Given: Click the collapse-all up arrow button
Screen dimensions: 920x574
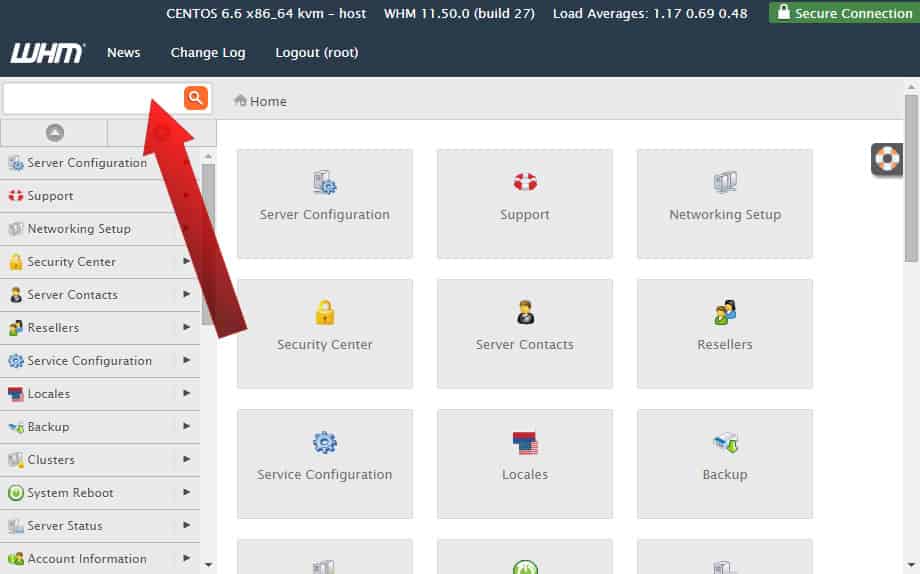Looking at the screenshot, I should (55, 133).
